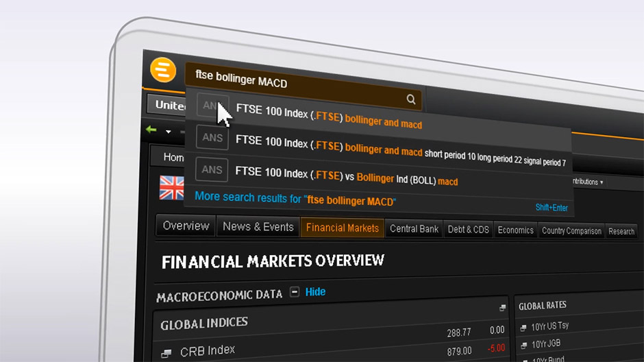
Task: Select result with short period 10 long period 22
Action: pyautogui.click(x=401, y=151)
